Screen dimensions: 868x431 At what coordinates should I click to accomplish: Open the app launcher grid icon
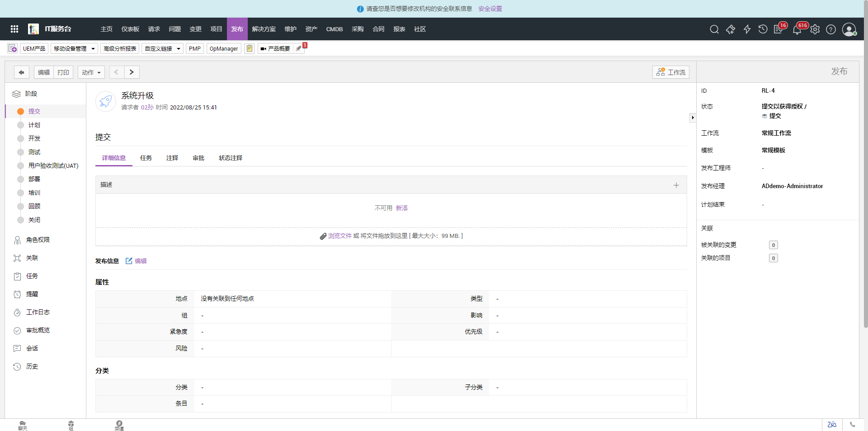click(14, 29)
